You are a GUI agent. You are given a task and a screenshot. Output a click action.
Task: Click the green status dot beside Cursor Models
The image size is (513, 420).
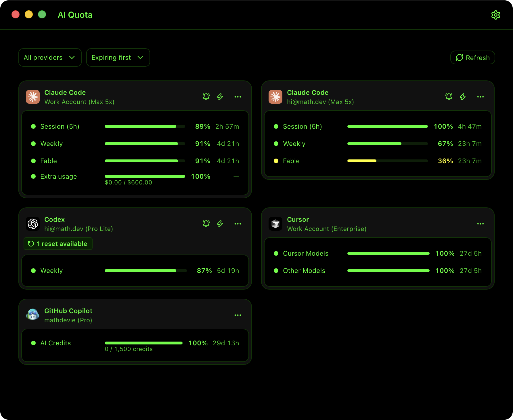(276, 253)
